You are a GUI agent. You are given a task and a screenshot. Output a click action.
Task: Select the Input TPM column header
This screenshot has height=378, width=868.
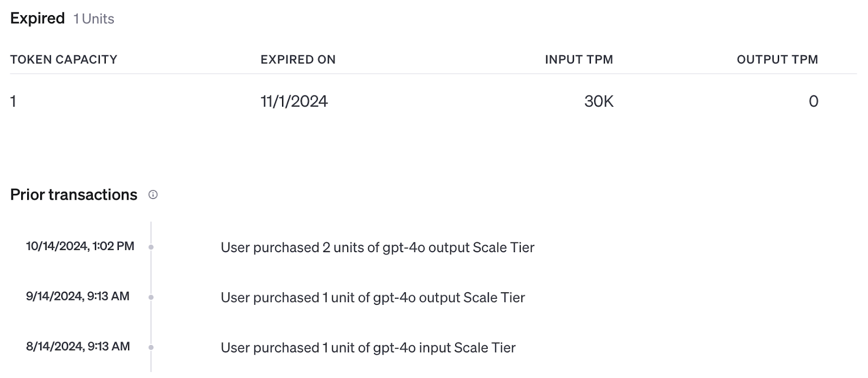pos(579,60)
